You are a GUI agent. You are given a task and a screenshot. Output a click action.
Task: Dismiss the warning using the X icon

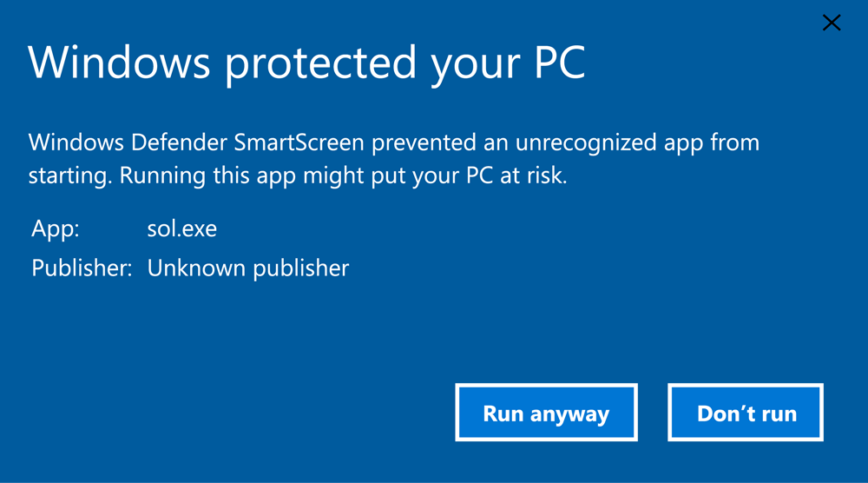[x=832, y=23]
